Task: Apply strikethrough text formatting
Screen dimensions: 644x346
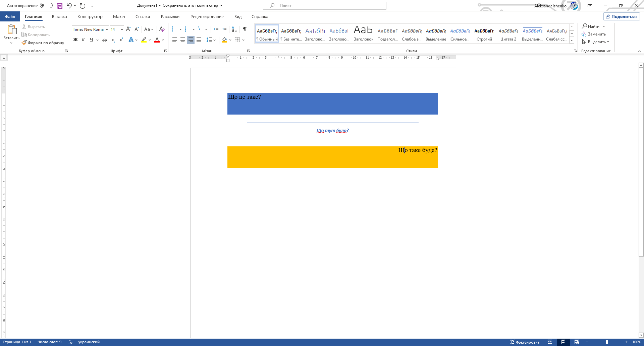Action: pyautogui.click(x=105, y=40)
